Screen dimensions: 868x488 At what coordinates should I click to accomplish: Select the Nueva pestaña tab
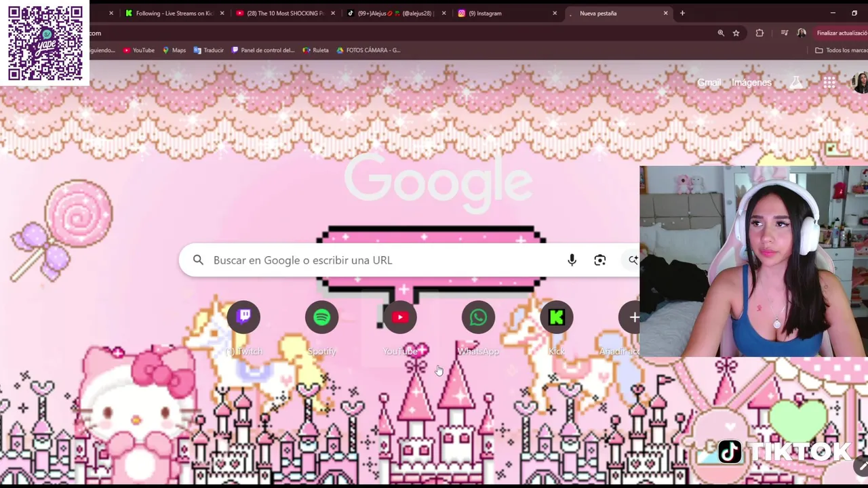click(617, 13)
